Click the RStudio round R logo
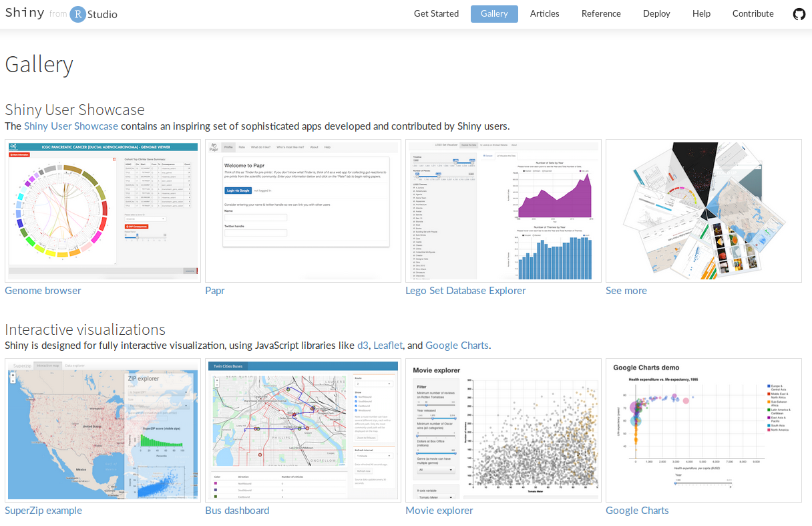The width and height of the screenshot is (812, 526). [78, 14]
